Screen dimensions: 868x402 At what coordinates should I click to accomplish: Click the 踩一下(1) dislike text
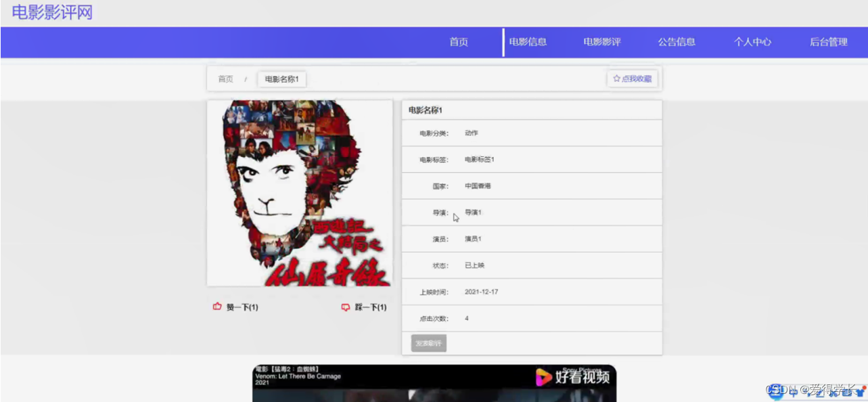click(371, 307)
